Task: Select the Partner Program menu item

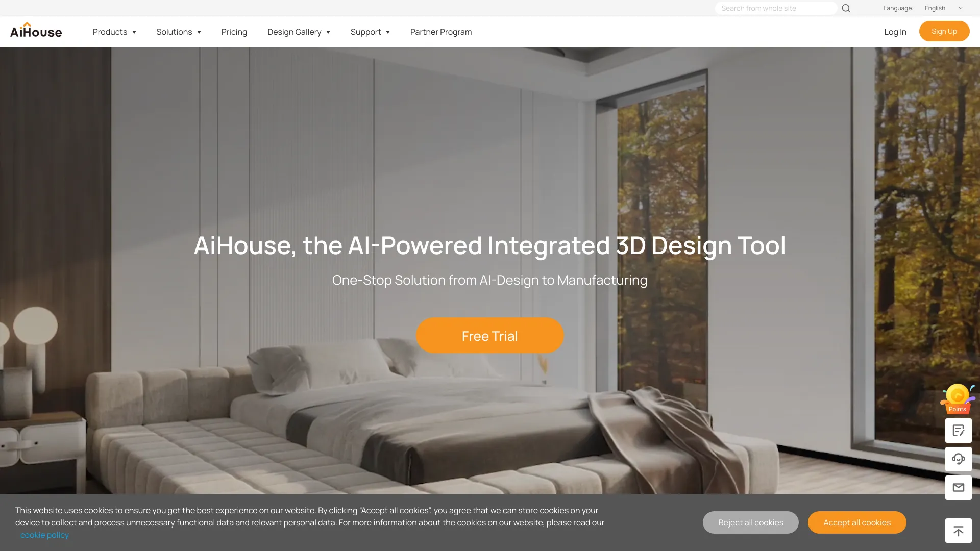Action: (441, 32)
